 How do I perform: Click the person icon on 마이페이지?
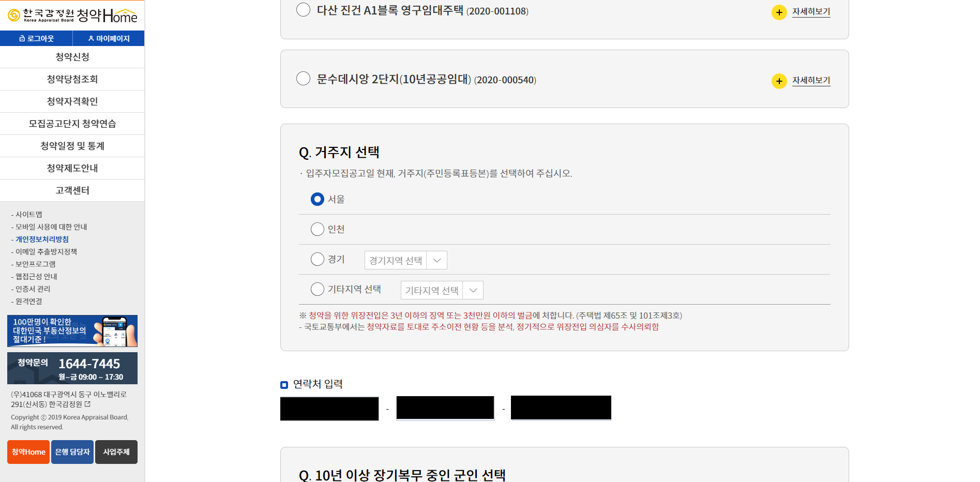tap(91, 38)
